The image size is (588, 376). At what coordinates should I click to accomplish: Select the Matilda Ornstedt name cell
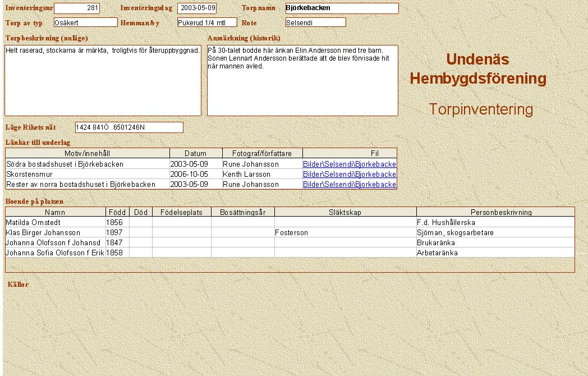(55, 223)
